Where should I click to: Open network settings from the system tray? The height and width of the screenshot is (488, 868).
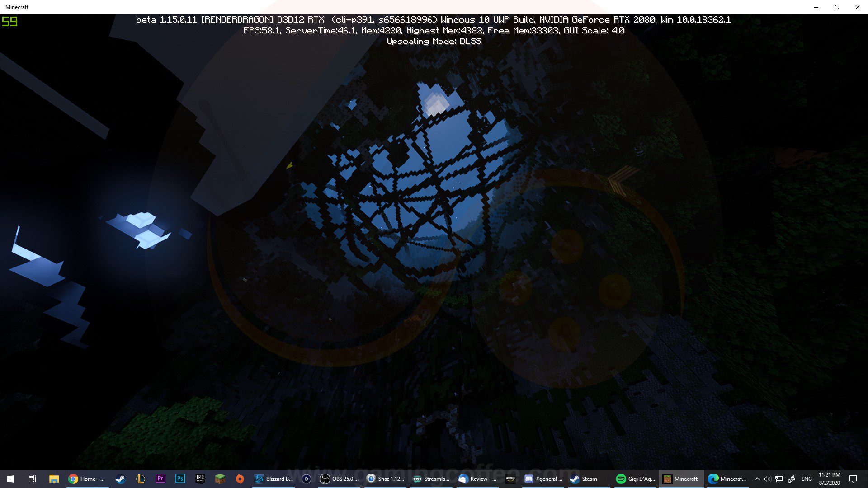click(x=779, y=479)
